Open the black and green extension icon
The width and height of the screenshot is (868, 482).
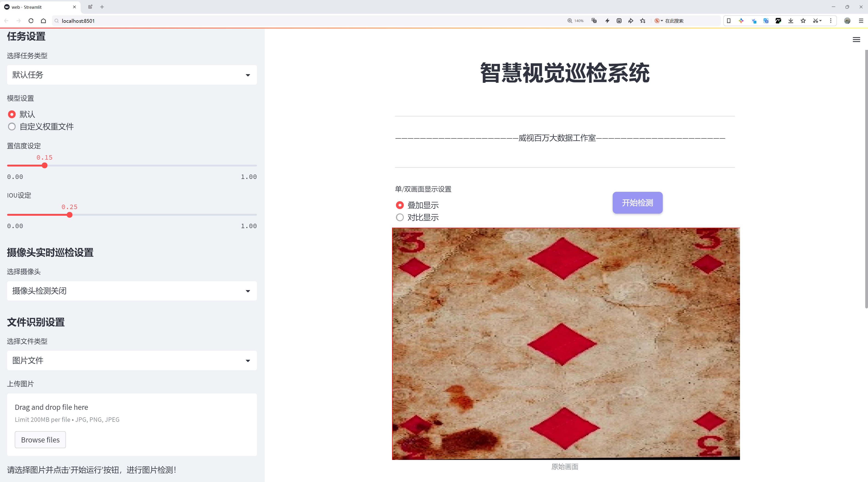pos(778,21)
